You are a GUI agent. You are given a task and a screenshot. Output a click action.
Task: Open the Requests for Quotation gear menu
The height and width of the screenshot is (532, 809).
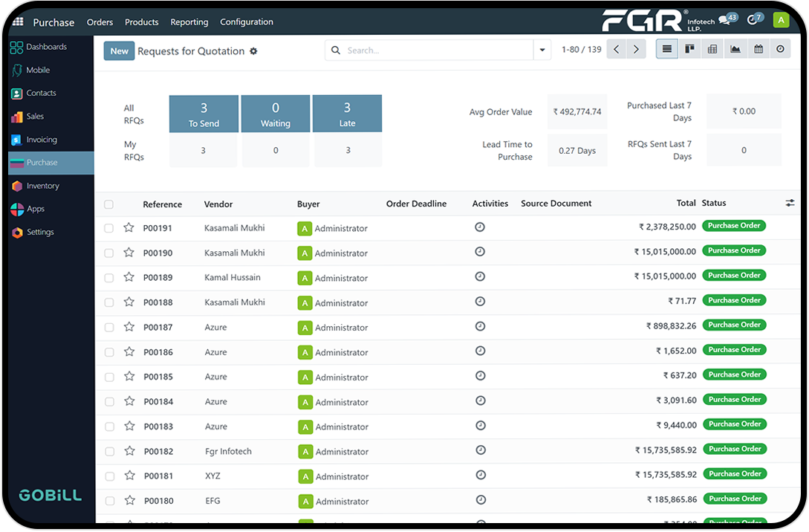tap(253, 51)
